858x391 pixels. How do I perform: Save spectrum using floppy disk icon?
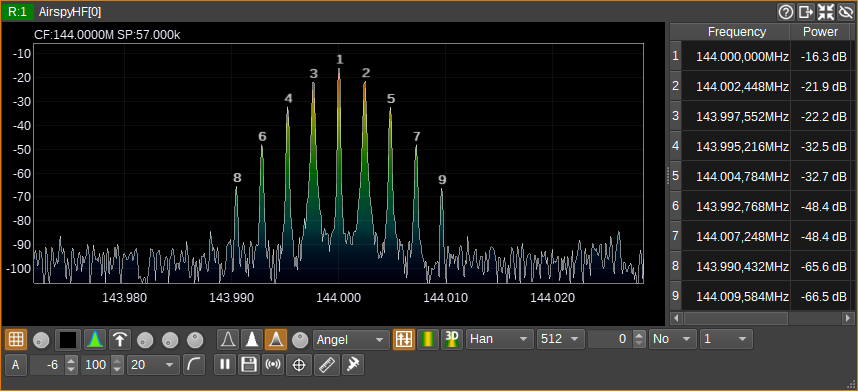249,365
